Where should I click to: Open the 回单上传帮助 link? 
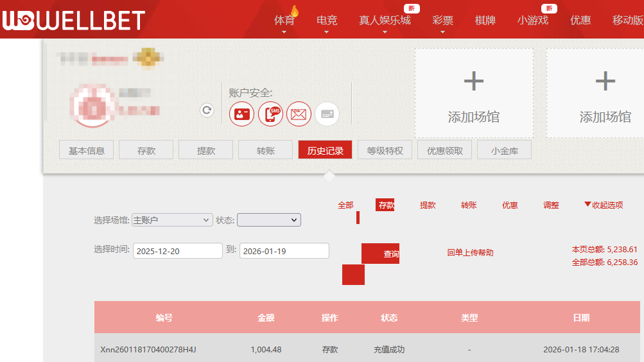(470, 253)
